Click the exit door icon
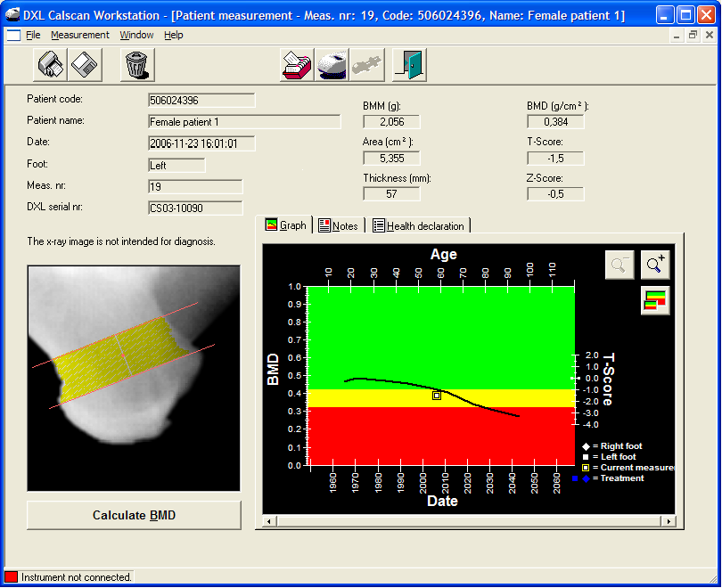 point(409,65)
